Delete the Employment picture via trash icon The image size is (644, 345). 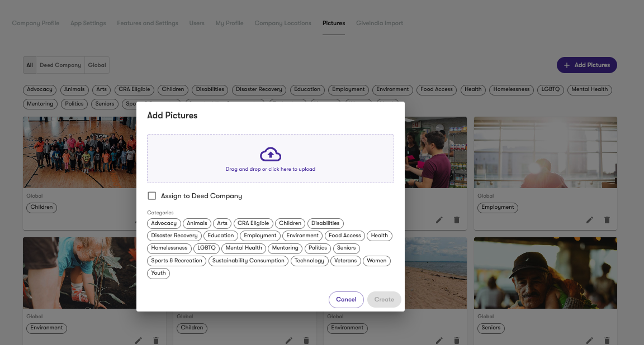(607, 221)
